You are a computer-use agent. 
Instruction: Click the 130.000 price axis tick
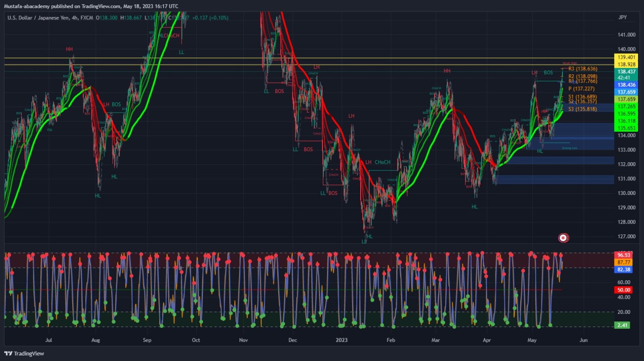(626, 193)
